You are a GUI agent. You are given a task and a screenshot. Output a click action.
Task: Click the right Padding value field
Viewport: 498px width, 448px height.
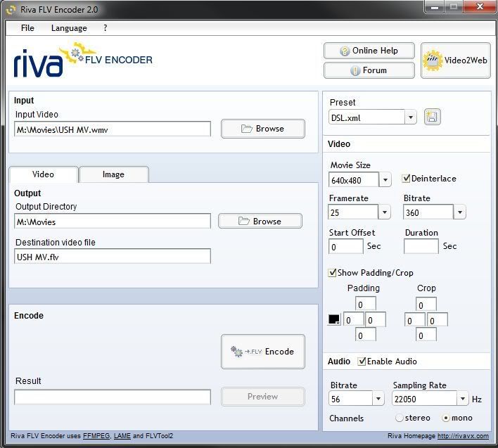376,319
